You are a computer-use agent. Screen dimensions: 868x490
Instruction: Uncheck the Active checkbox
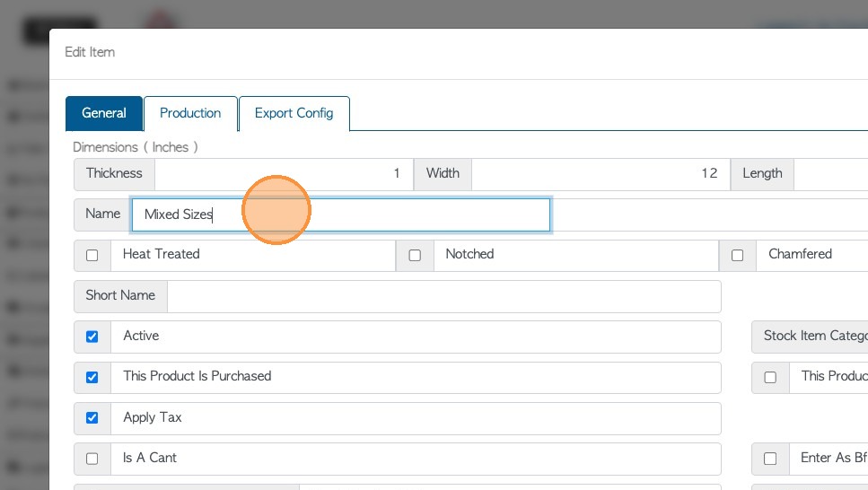click(x=92, y=337)
